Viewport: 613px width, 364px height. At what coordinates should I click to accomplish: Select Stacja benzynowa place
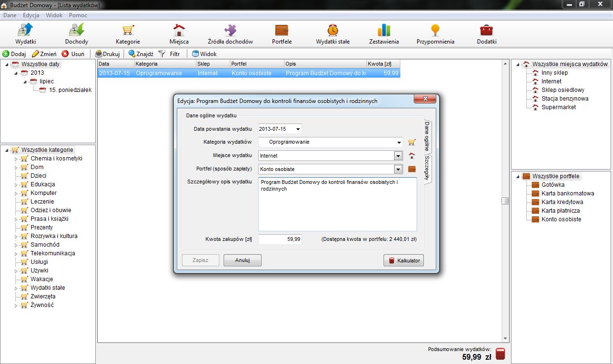point(565,99)
